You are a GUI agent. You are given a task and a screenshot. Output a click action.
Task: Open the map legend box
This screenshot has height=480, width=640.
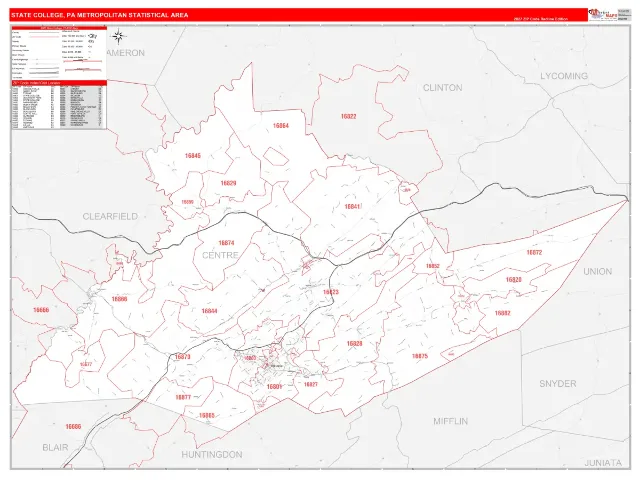[59, 53]
